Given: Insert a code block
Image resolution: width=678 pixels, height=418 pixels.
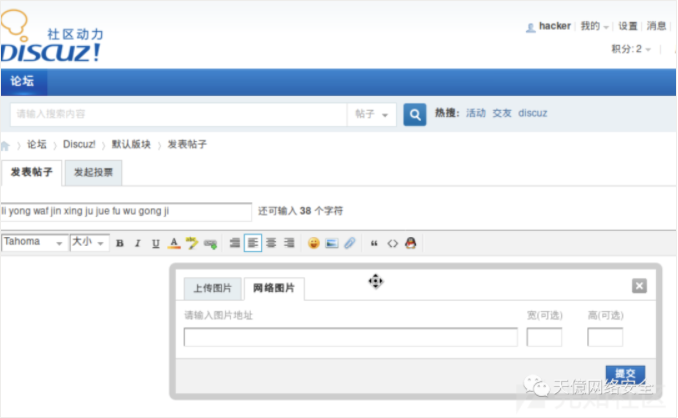Looking at the screenshot, I should click(x=393, y=243).
